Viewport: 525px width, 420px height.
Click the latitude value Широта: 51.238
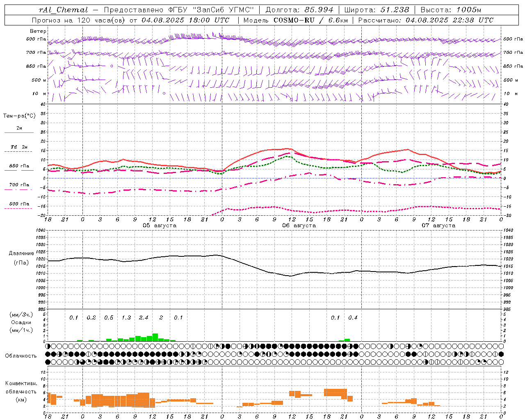pos(377,10)
